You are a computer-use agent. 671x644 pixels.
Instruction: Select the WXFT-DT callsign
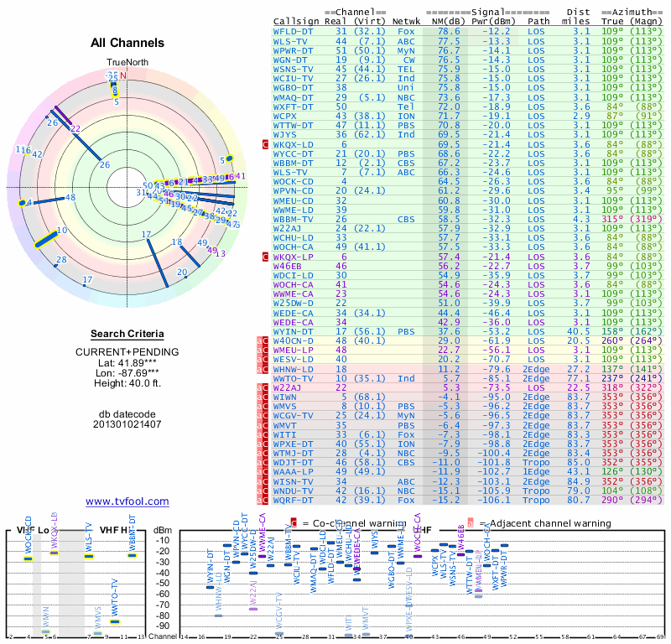(293, 107)
